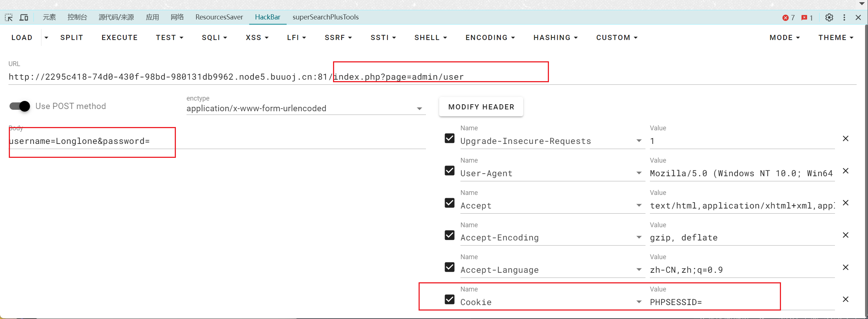Delete the User-Agent header row

tap(846, 171)
